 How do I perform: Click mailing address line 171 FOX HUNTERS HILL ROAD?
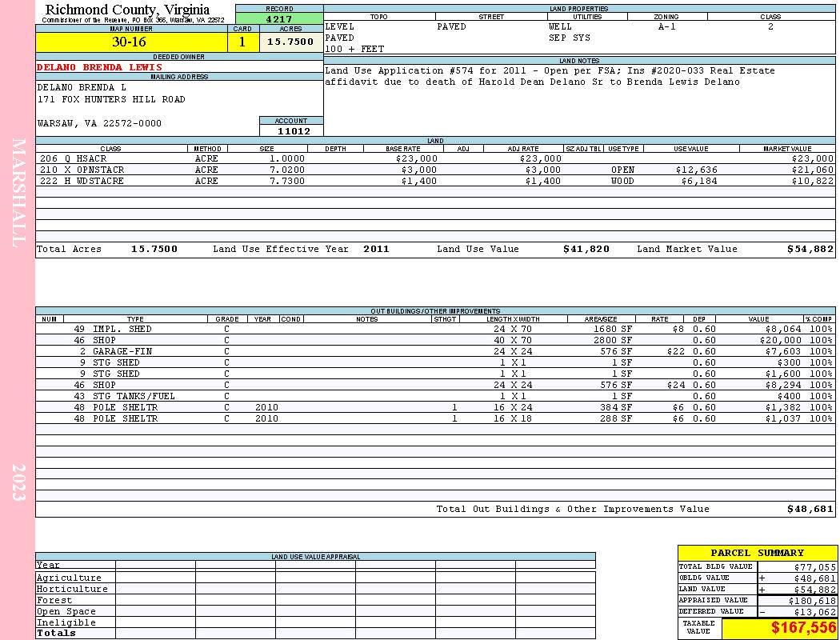point(111,100)
